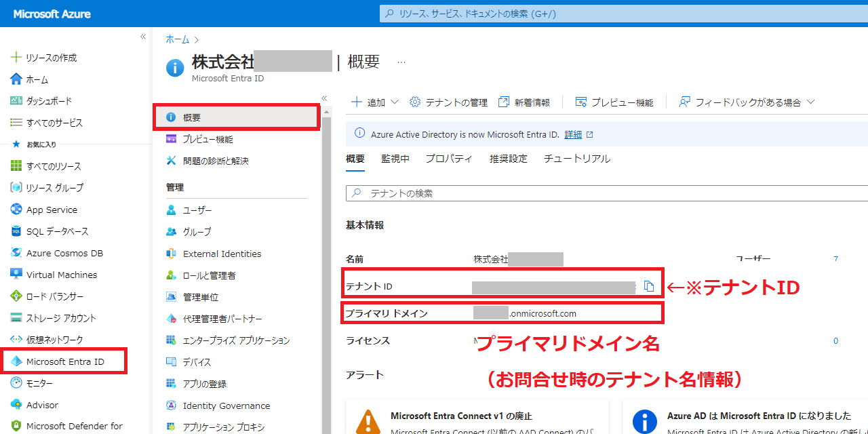Open Virtual Machines icon
Screen dimensions: 868x434
point(16,275)
